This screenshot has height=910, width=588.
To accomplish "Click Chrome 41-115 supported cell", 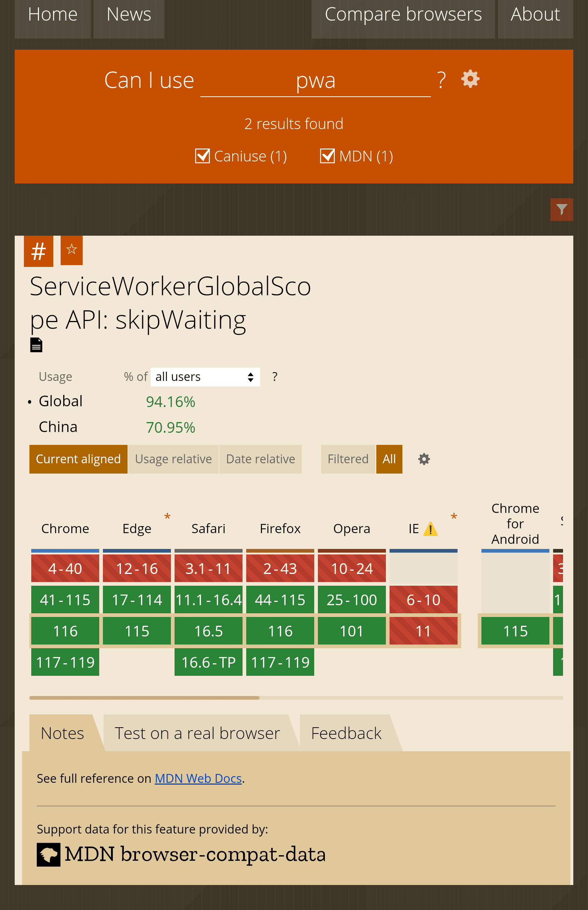I will click(x=65, y=599).
